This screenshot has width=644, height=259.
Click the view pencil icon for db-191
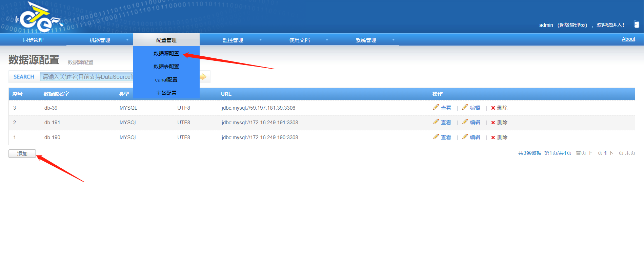point(436,122)
